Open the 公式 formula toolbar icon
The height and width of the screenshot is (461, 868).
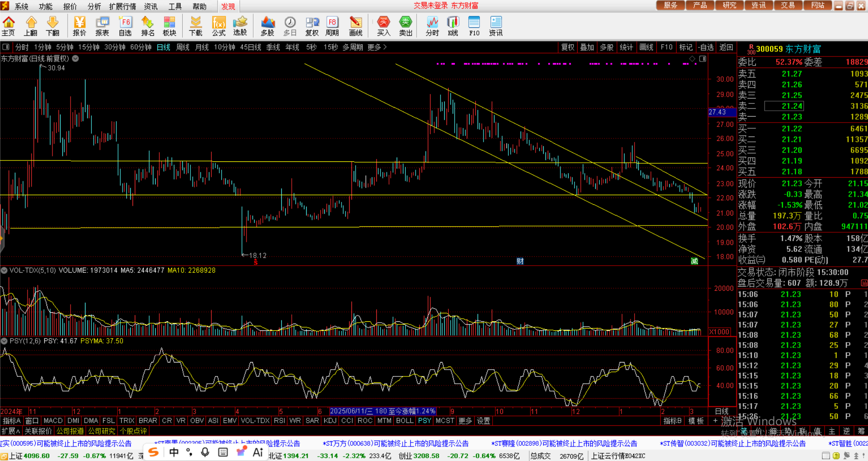tap(218, 26)
